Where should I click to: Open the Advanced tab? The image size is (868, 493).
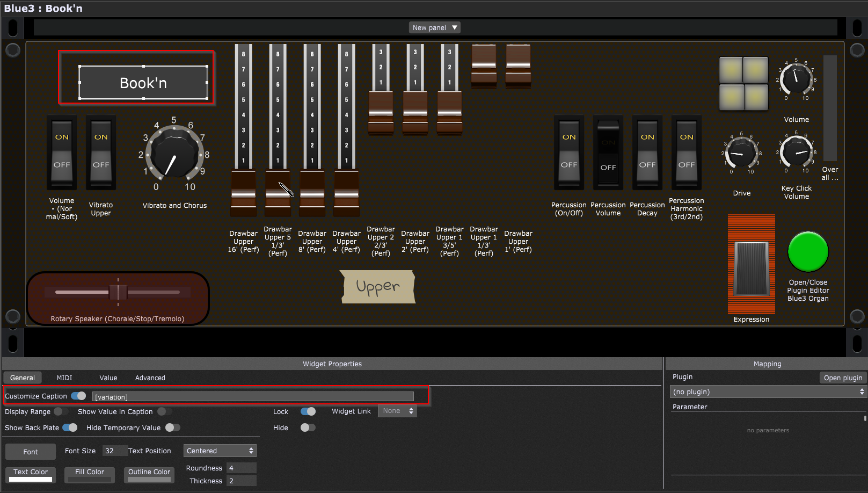pyautogui.click(x=150, y=378)
